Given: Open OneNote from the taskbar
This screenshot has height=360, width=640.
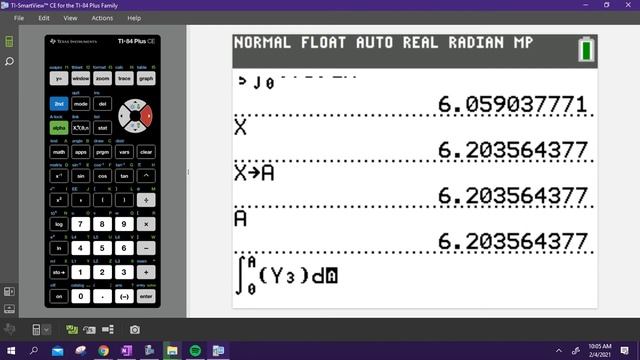Looking at the screenshot, I should (x=126, y=351).
